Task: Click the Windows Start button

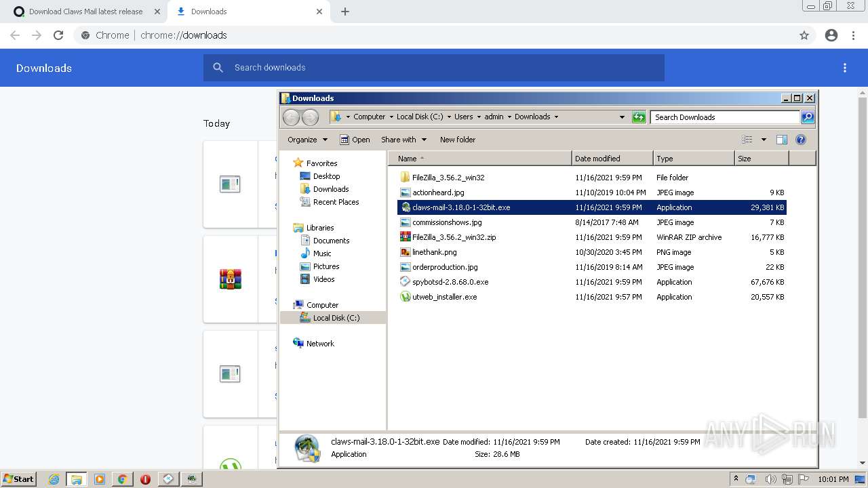Action: [19, 479]
